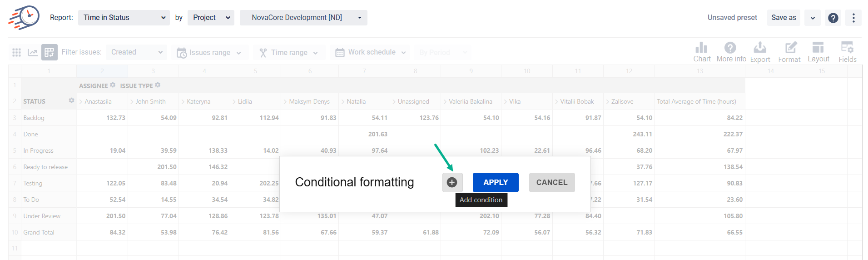Open the Work schedule menu
Image resolution: width=868 pixels, height=260 pixels.
(x=371, y=52)
